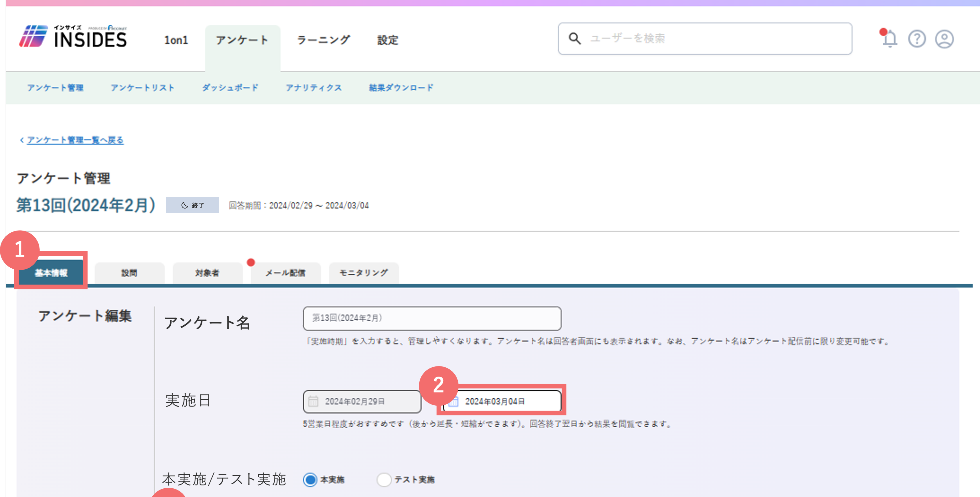Open the help question mark icon
Screen dimensions: 980x497
[917, 39]
